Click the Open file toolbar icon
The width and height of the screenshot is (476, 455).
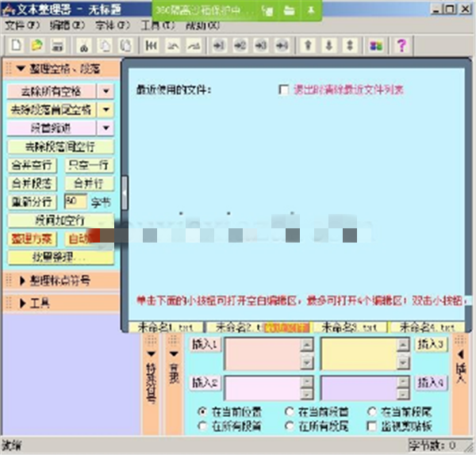(36, 45)
